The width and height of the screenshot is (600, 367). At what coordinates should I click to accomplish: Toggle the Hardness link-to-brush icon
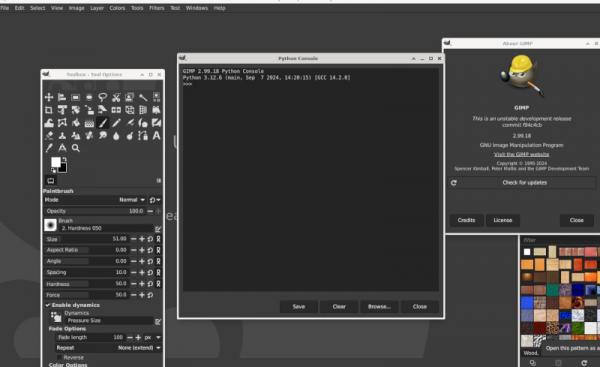158,284
